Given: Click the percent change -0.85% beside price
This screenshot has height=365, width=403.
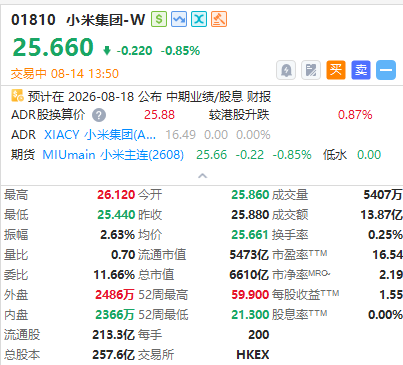Looking at the screenshot, I should [180, 51].
